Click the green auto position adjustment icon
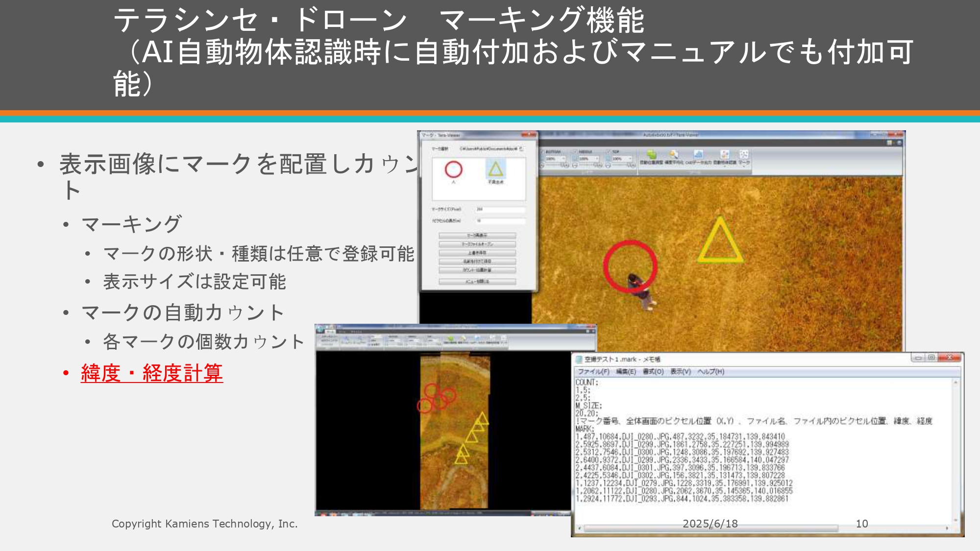The image size is (980, 551). pos(651,155)
